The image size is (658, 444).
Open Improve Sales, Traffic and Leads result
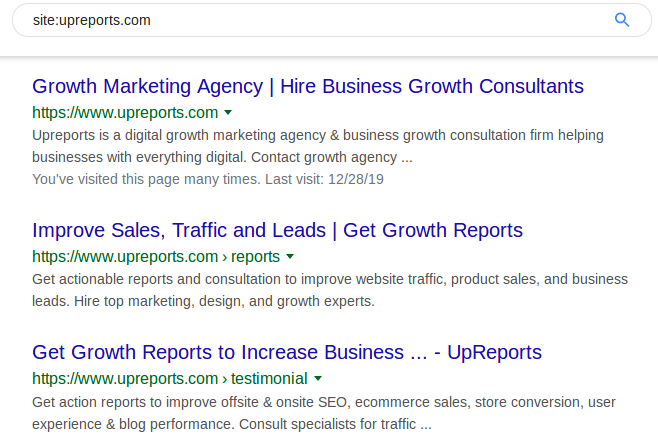tap(277, 230)
